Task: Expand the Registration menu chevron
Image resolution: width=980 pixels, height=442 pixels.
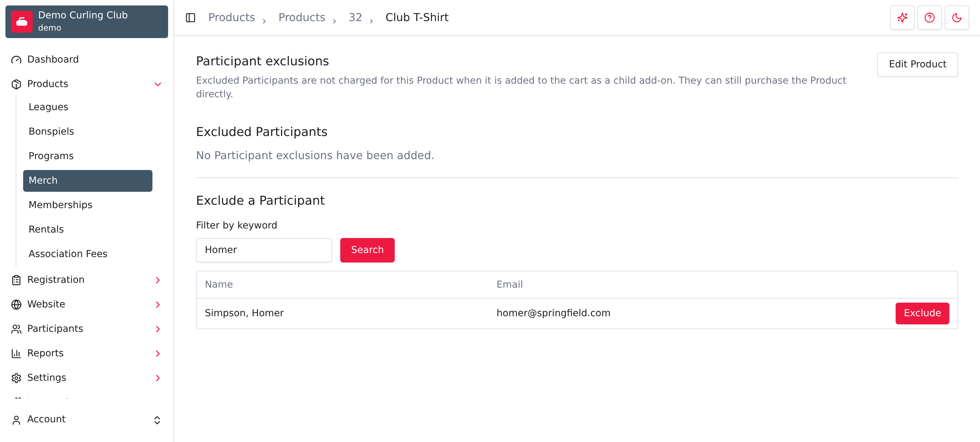Action: click(x=158, y=280)
